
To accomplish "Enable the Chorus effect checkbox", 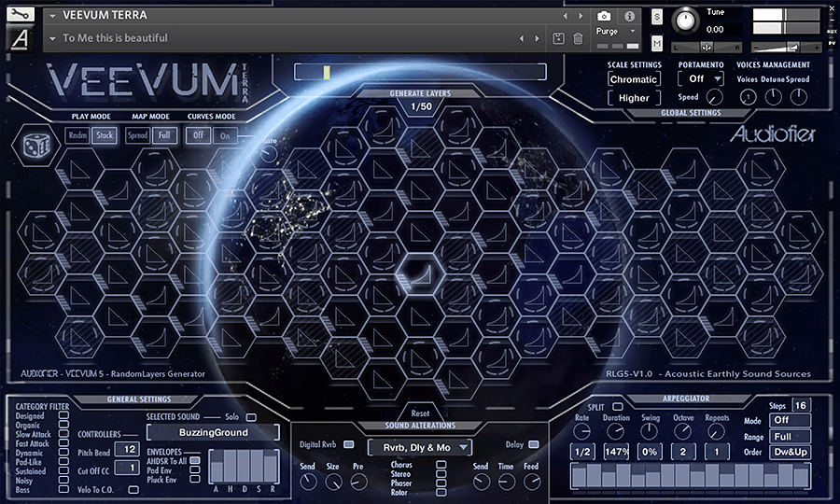I will coord(441,465).
